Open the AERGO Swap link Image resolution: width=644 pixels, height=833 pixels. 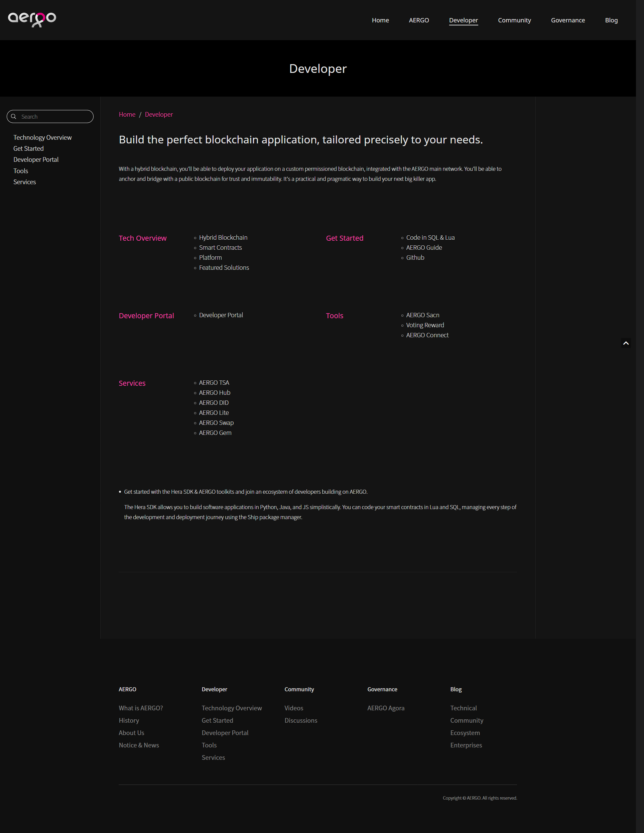tap(216, 423)
